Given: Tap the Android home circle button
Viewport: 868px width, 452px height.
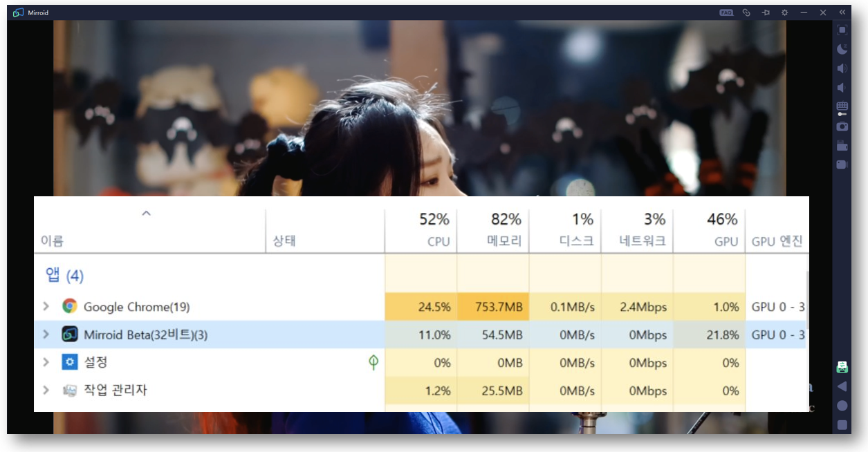Looking at the screenshot, I should point(842,406).
